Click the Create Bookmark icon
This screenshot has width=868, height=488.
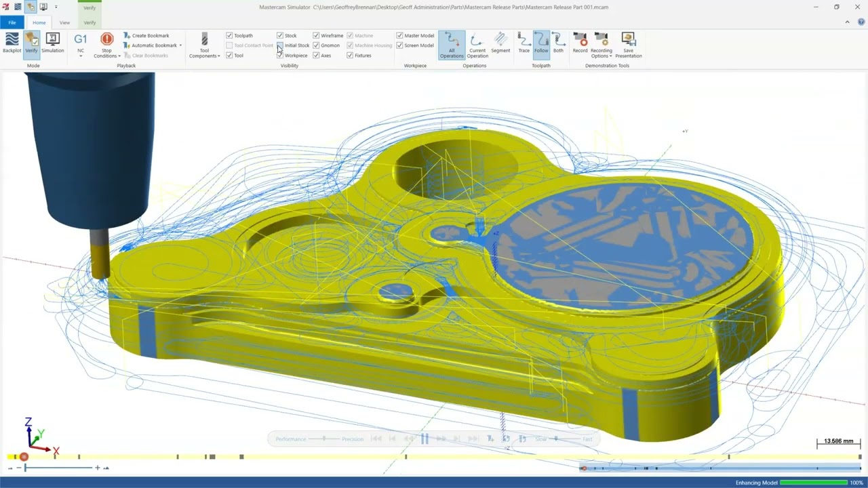127,35
